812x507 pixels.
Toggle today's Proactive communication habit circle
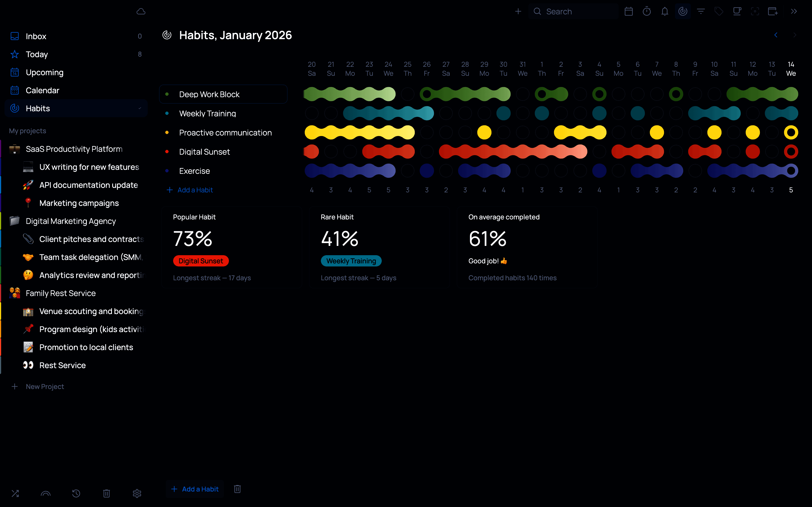791,132
